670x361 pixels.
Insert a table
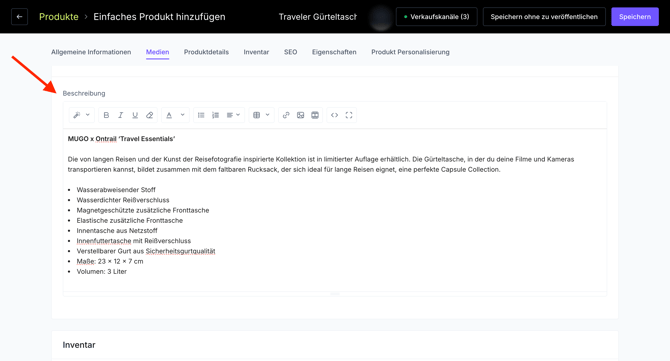click(256, 115)
